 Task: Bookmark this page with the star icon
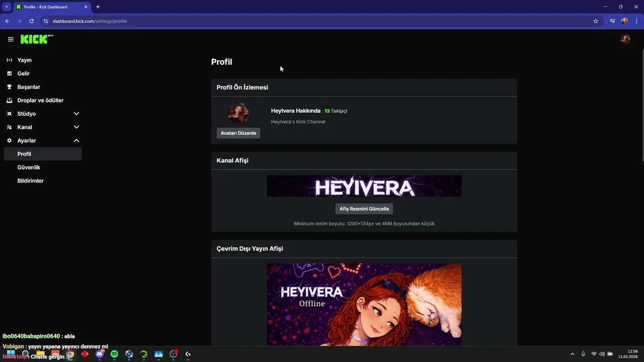click(596, 21)
